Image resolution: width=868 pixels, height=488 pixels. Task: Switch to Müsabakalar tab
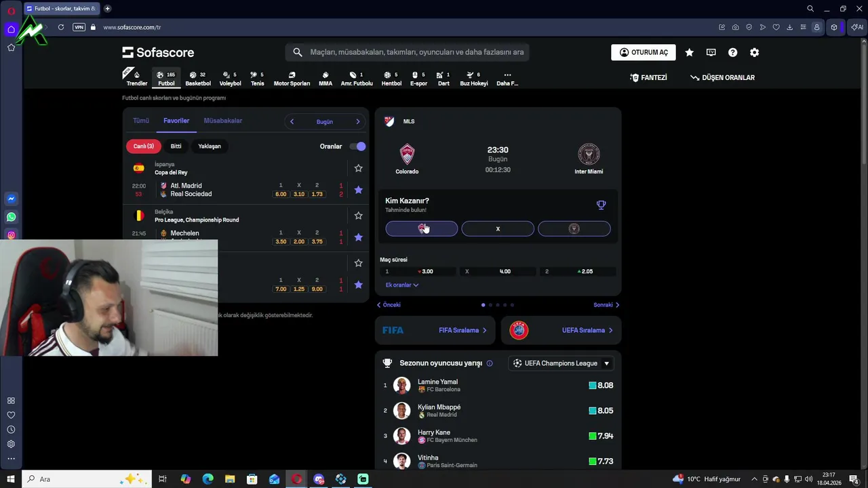pyautogui.click(x=223, y=121)
